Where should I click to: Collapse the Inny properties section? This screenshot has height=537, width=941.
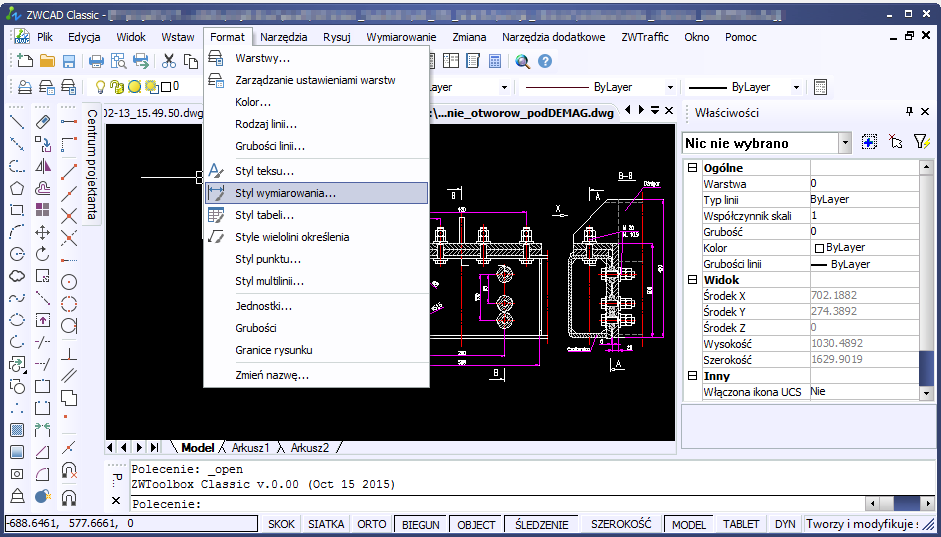point(692,376)
